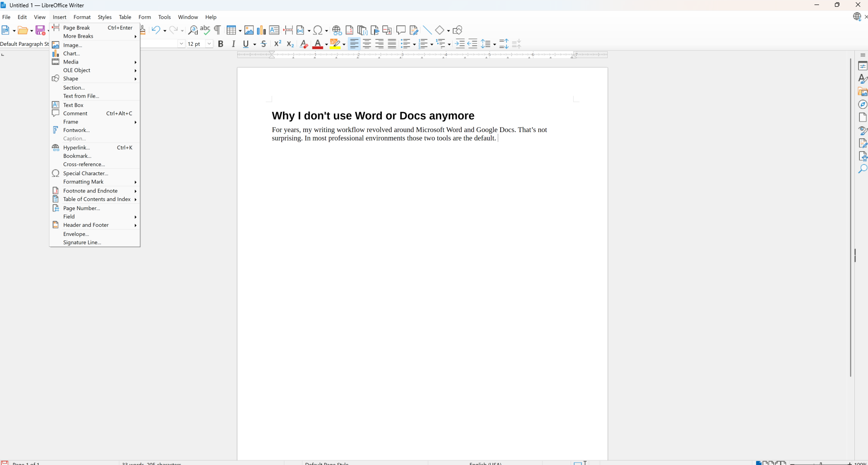Choose Bookmark entry in Insert menu
Image resolution: width=868 pixels, height=465 pixels.
94,156
